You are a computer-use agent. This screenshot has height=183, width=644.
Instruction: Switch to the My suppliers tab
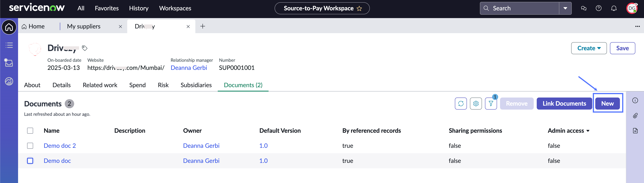tap(84, 26)
